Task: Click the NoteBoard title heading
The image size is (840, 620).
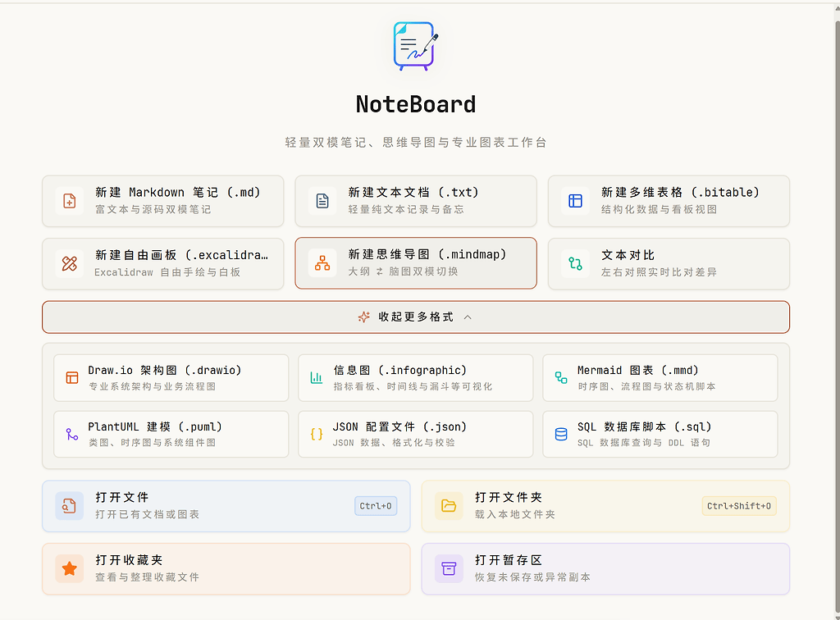Action: [x=416, y=104]
